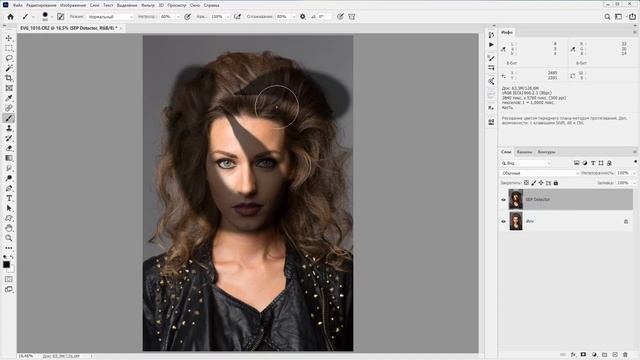Select the Gradient tool

[9, 158]
